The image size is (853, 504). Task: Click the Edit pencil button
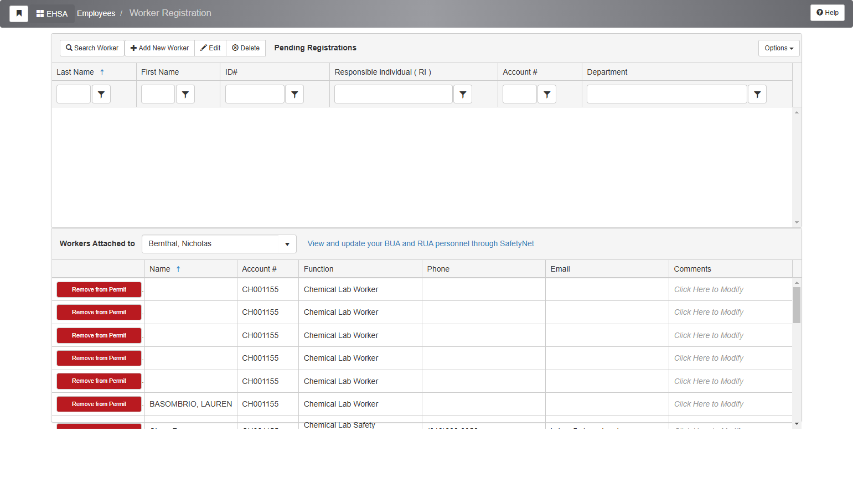coord(210,48)
